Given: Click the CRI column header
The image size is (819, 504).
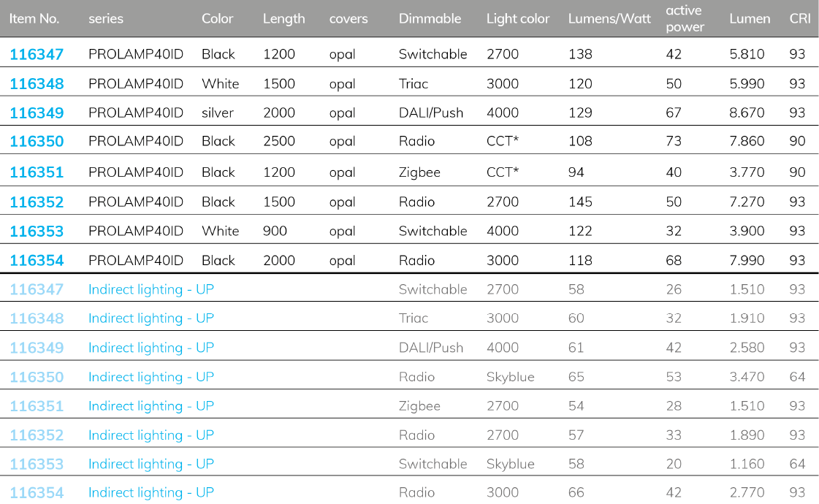Looking at the screenshot, I should (x=800, y=19).
